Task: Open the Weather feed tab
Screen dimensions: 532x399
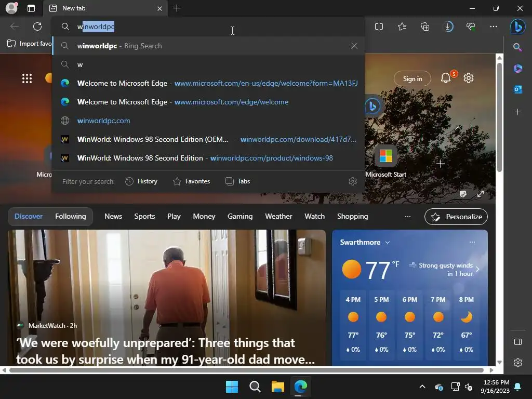Action: tap(278, 217)
